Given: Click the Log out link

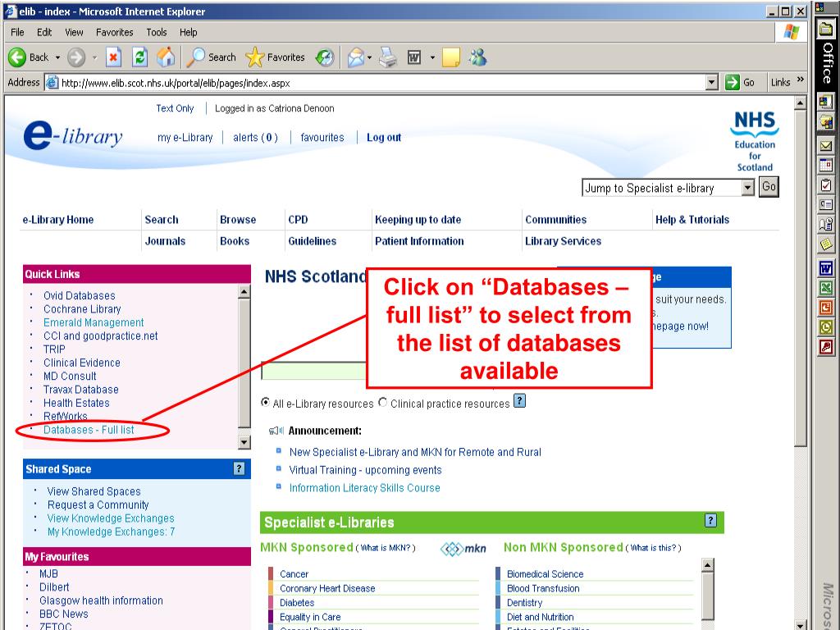Looking at the screenshot, I should pos(384,137).
